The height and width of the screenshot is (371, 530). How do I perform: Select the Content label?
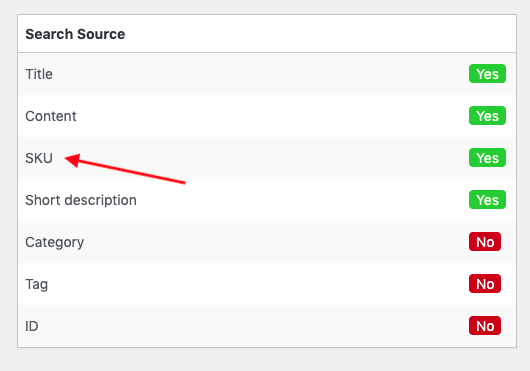click(x=51, y=116)
